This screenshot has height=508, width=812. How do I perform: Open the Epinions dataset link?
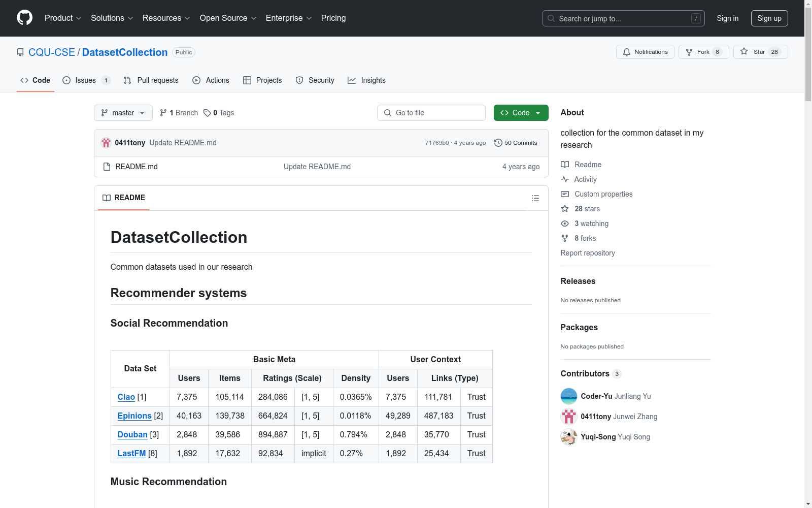point(134,416)
